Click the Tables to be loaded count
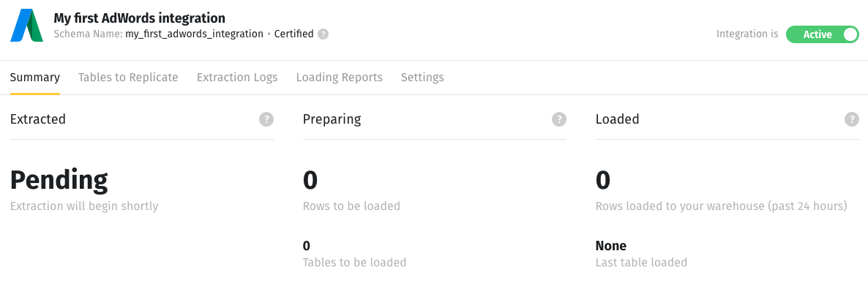This screenshot has width=868, height=281. [307, 246]
